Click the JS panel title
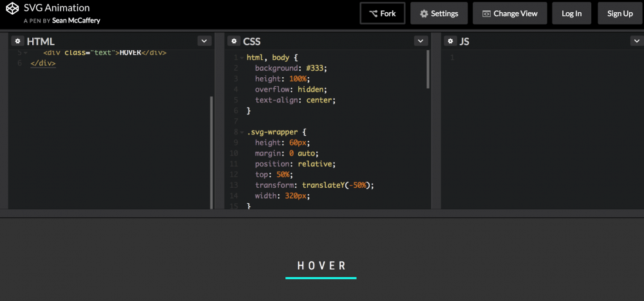 [464, 41]
